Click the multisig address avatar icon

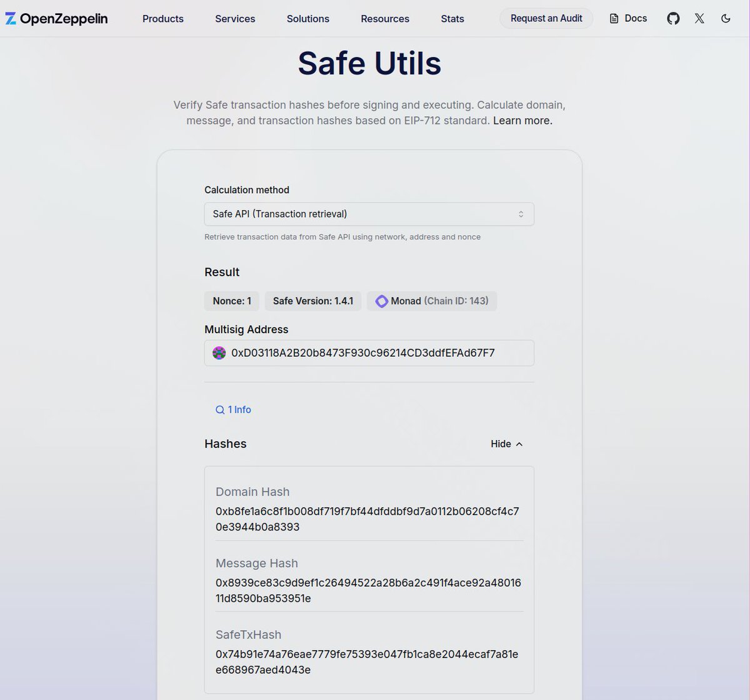click(x=219, y=353)
